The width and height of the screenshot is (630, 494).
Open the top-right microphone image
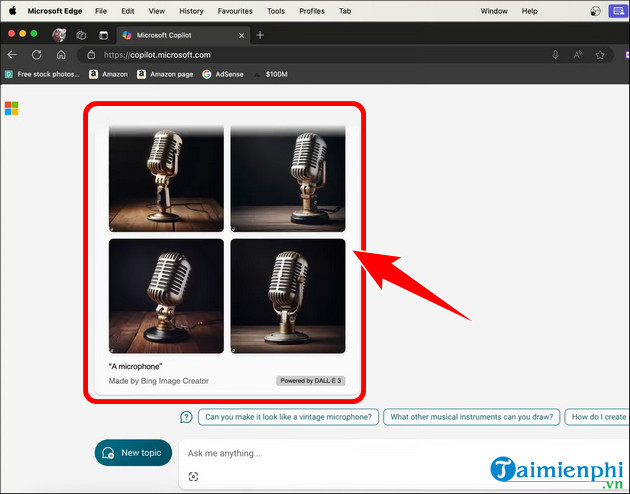pyautogui.click(x=288, y=178)
